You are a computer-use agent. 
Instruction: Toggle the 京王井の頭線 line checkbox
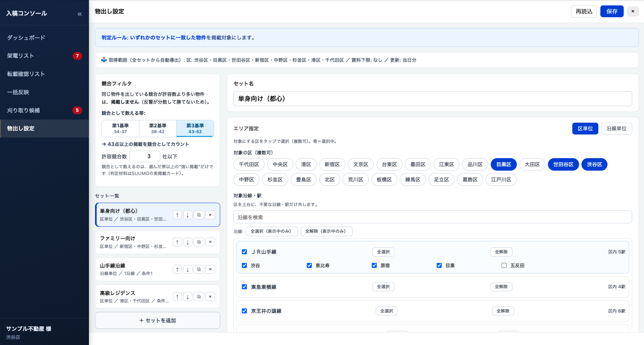[245, 311]
